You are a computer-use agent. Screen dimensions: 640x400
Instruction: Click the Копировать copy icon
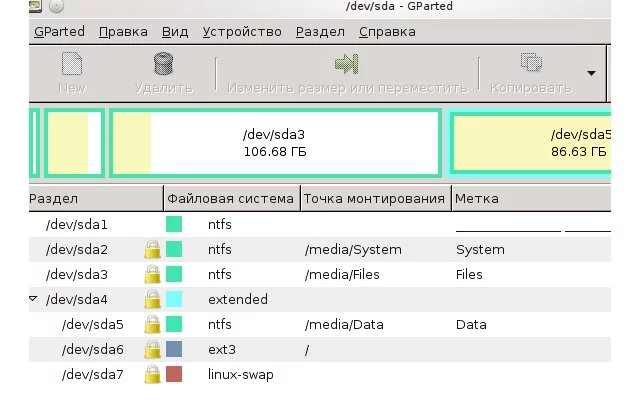coord(530,65)
